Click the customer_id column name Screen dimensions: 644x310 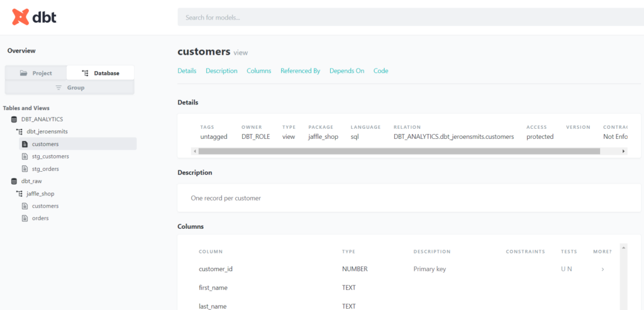click(x=216, y=269)
